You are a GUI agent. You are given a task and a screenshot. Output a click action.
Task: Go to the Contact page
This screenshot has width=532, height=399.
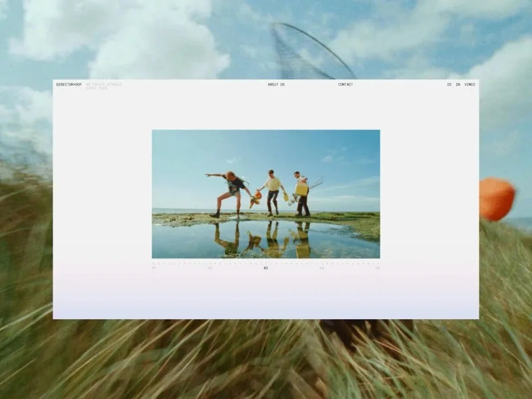[x=345, y=84]
